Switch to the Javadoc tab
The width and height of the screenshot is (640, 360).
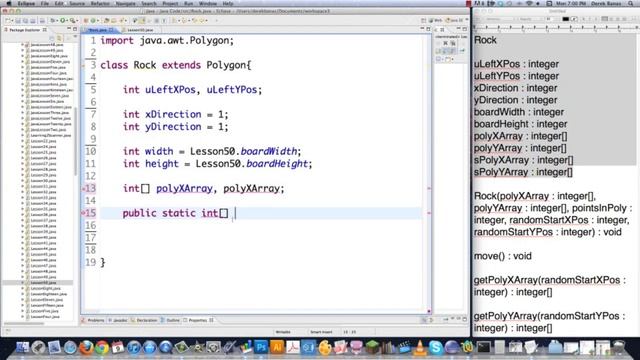click(118, 320)
